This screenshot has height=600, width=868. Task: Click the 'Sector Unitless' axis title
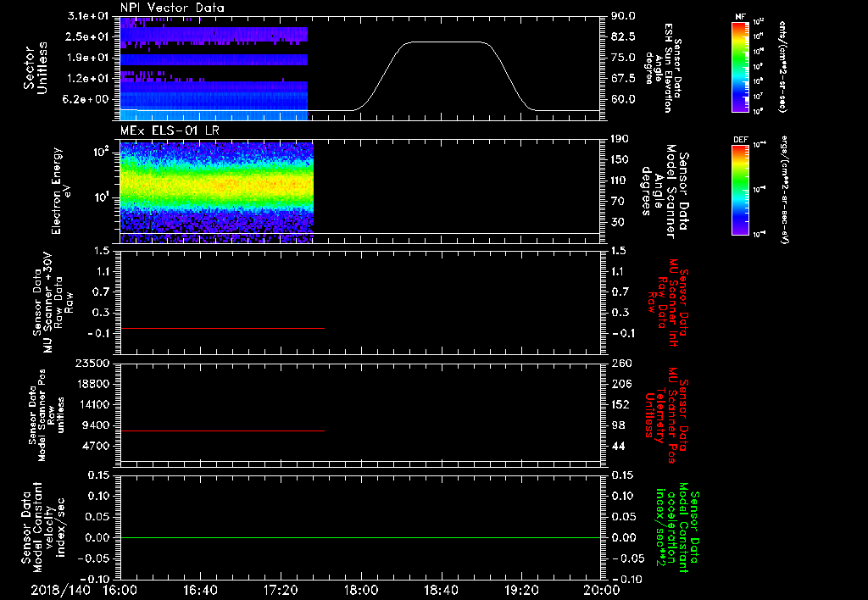[36, 68]
